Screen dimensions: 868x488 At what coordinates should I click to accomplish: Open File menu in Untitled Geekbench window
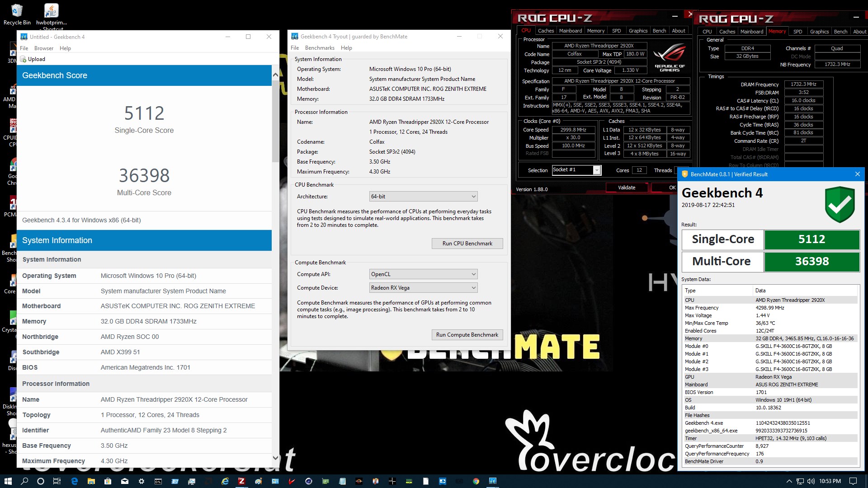pyautogui.click(x=24, y=48)
